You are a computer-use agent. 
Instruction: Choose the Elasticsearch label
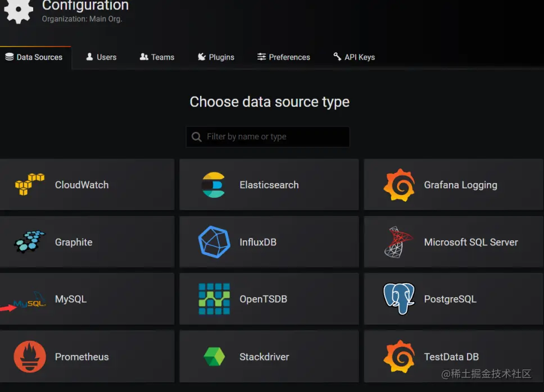click(269, 185)
